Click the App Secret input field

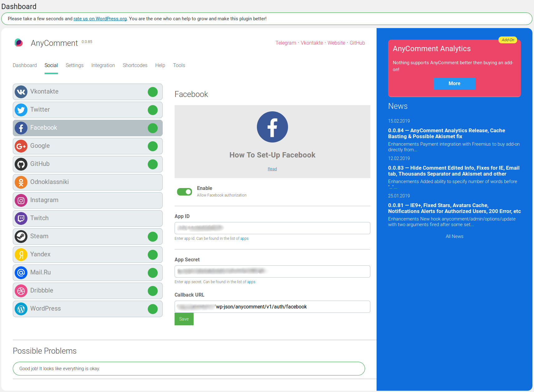click(272, 271)
